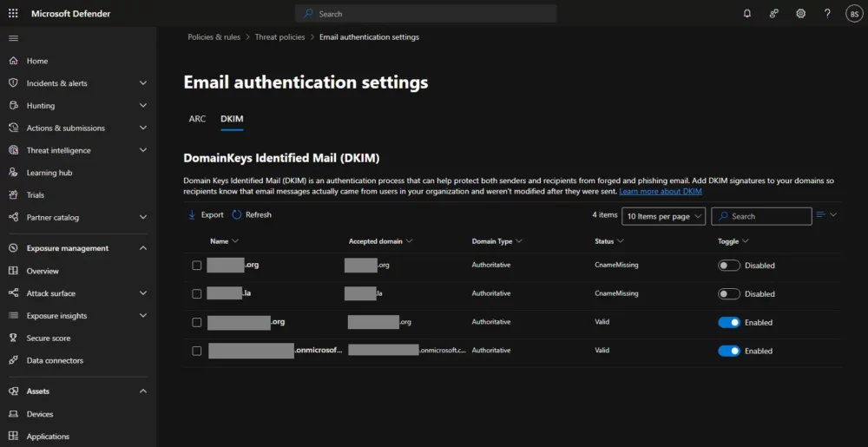Click the Learning hub icon
Image resolution: width=868 pixels, height=447 pixels.
[13, 173]
